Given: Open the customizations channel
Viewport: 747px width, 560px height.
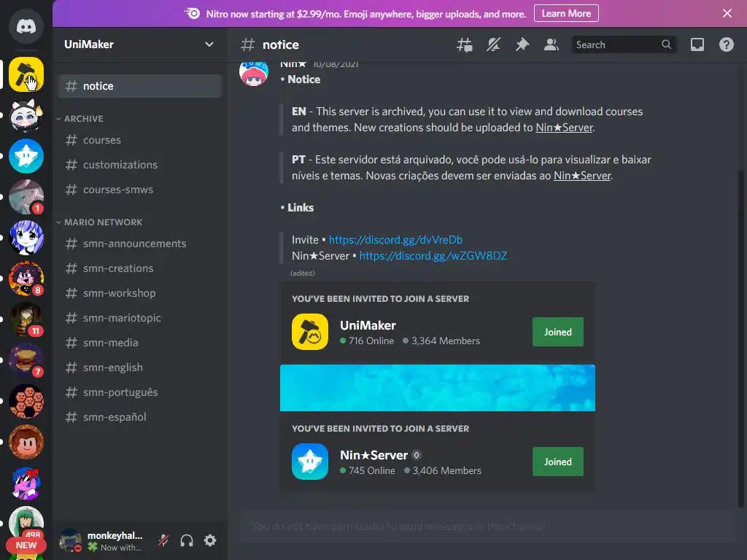Looking at the screenshot, I should 139,165.
